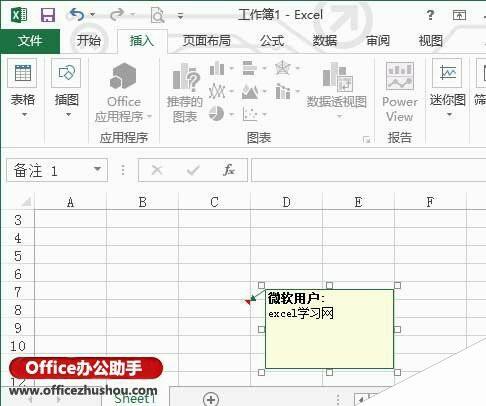Open Excel Help question mark

point(430,15)
